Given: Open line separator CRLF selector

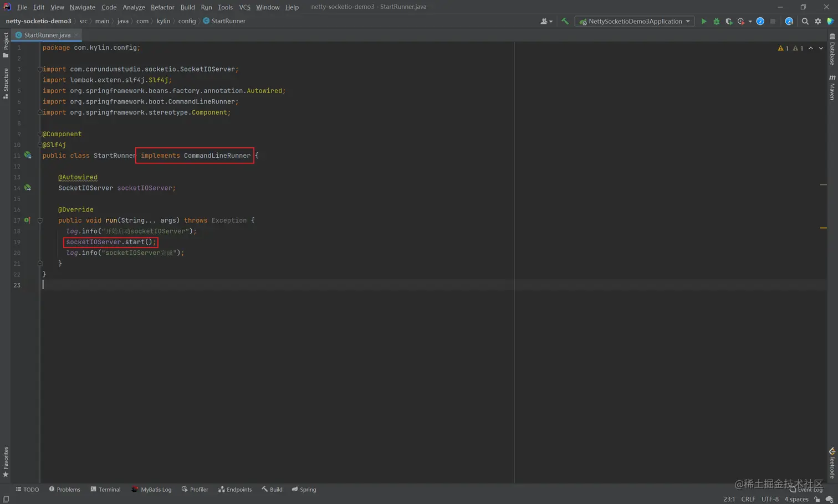Looking at the screenshot, I should click(748, 499).
